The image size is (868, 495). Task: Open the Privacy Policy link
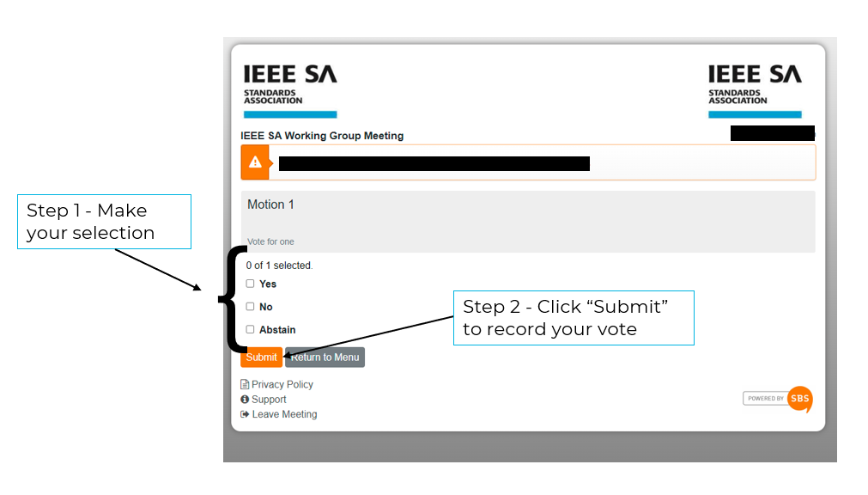(x=282, y=384)
